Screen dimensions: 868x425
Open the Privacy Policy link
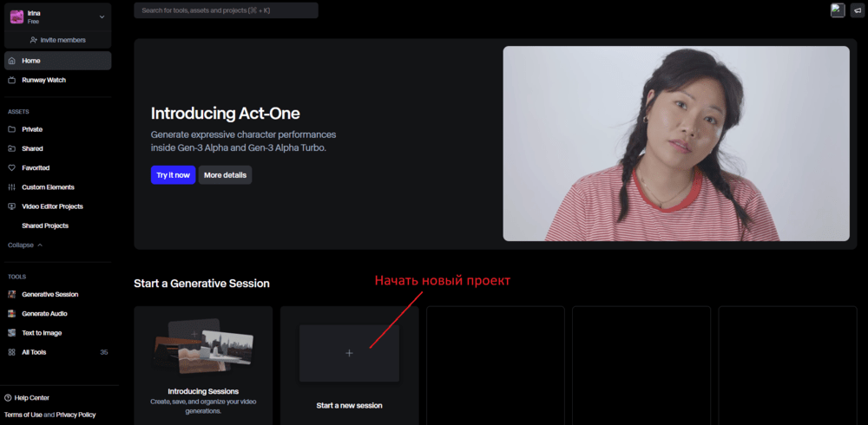pyautogui.click(x=76, y=415)
